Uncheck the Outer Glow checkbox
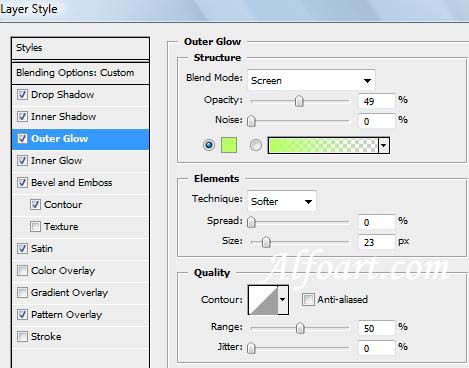Viewport: 469px width, 368px height. [x=22, y=138]
